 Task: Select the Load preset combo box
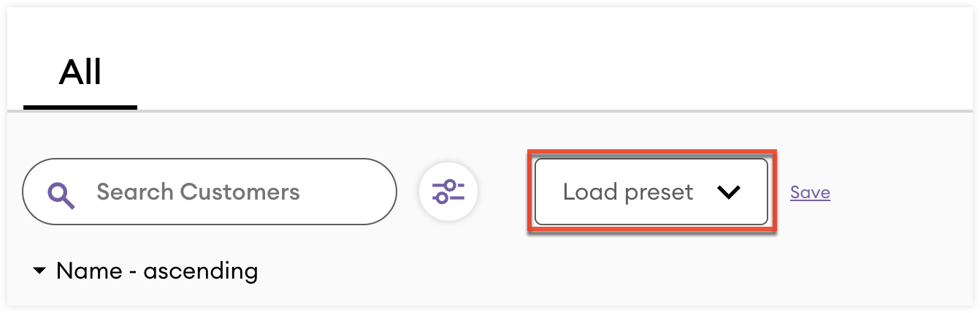651,192
